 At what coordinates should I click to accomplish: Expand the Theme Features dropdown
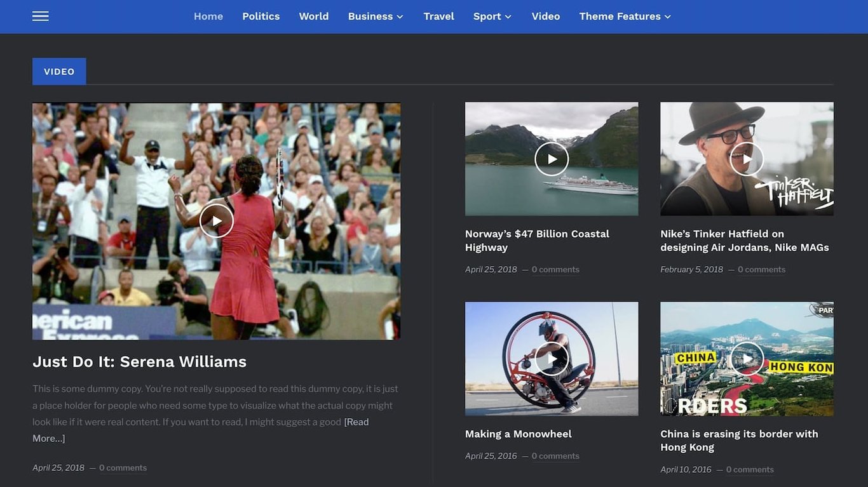coord(625,16)
